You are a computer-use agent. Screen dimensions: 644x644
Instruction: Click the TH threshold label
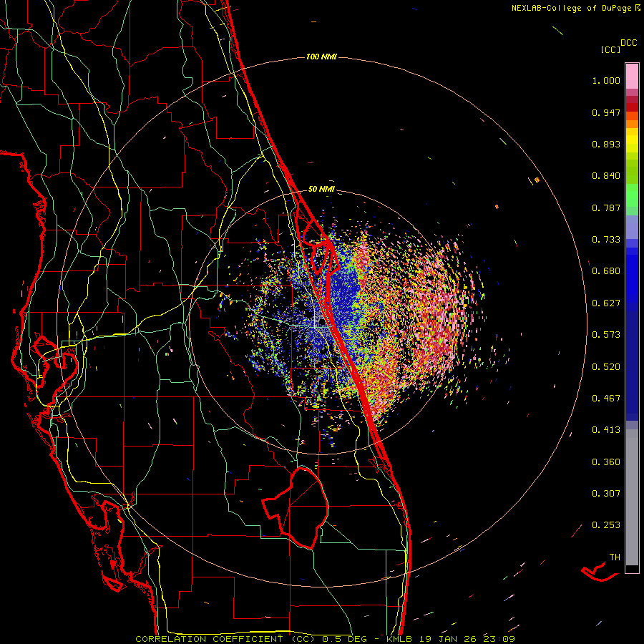coord(615,557)
